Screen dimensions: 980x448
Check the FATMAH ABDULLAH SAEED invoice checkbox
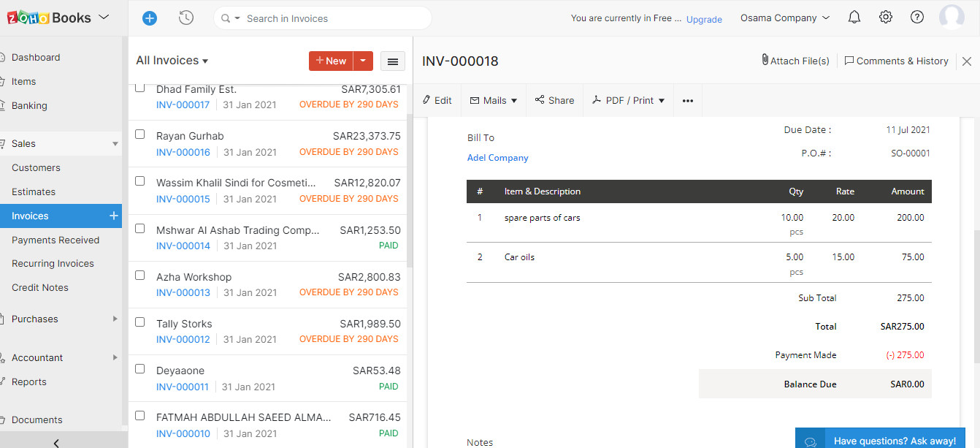pos(139,416)
